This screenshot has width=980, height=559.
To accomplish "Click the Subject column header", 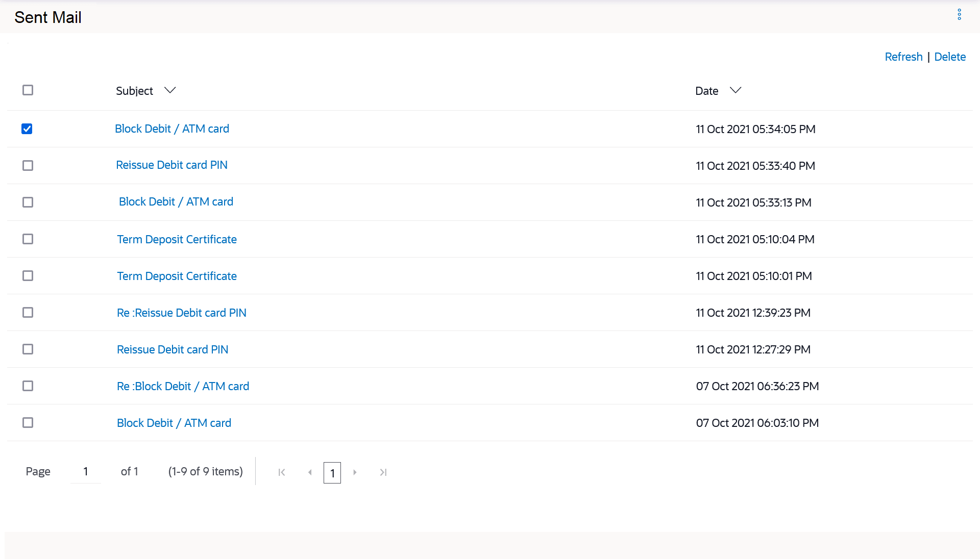I will click(x=134, y=91).
